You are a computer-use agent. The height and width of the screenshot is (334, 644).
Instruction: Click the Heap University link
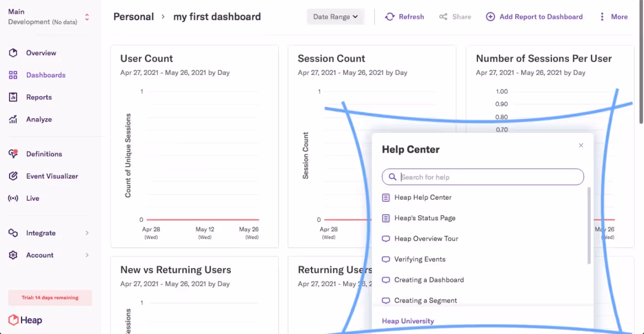click(x=408, y=321)
